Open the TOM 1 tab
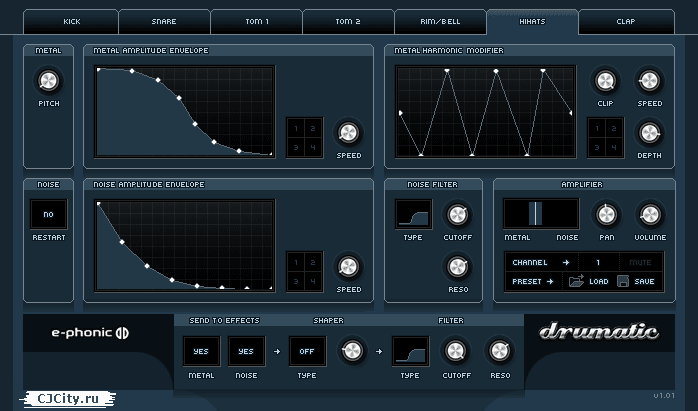 (257, 21)
